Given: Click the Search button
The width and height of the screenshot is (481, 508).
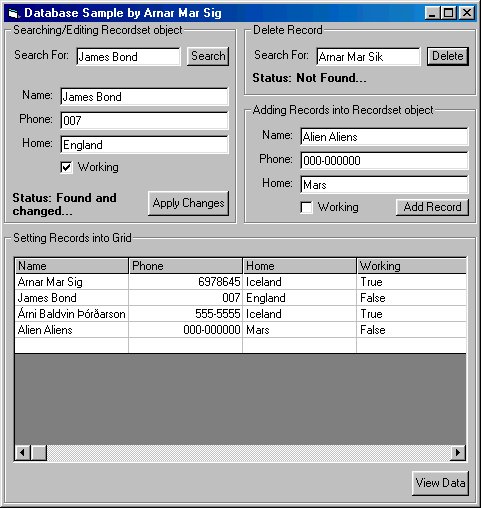Looking at the screenshot, I should click(x=208, y=56).
